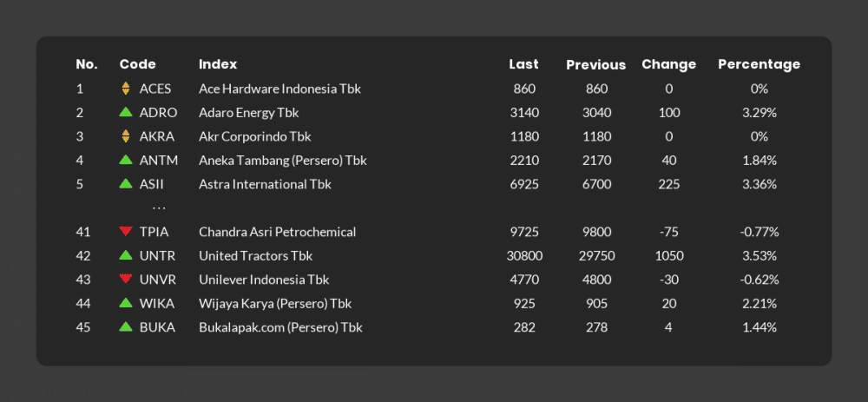Click the Previous column header

point(595,65)
